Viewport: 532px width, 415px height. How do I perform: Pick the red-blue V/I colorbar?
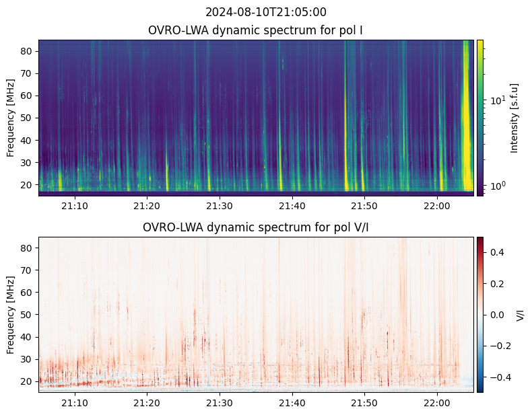pos(480,315)
